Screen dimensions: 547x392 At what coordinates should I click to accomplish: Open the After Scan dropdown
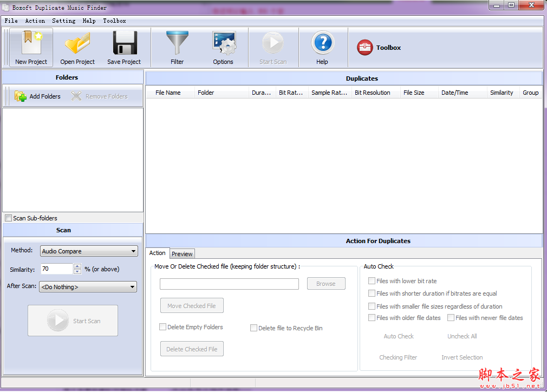click(132, 287)
